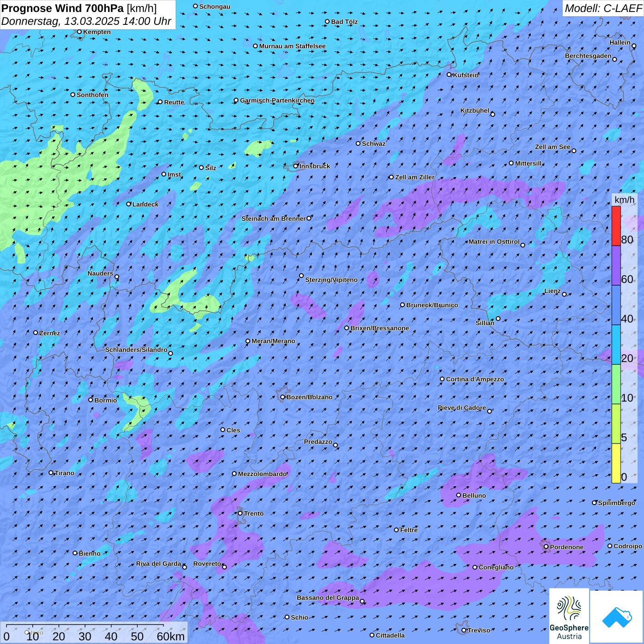Click the Kufstein location dot
Screen dimensions: 644x644
tap(449, 75)
